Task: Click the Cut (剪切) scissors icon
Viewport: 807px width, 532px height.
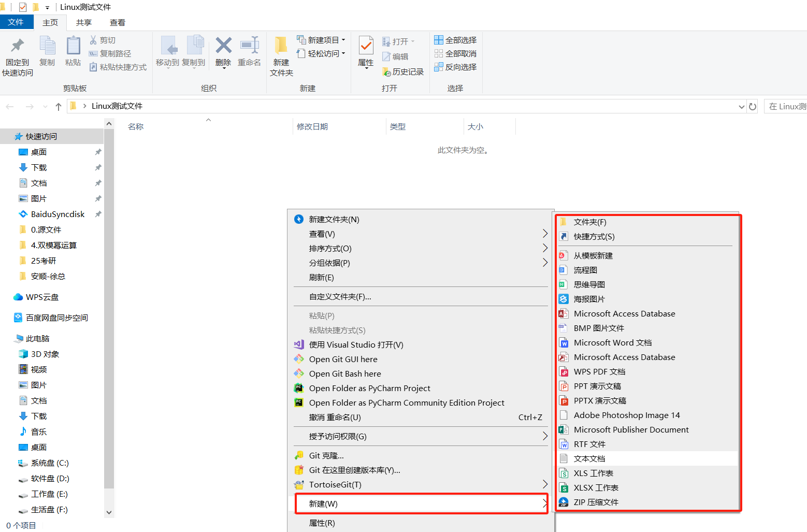Action: (x=93, y=40)
